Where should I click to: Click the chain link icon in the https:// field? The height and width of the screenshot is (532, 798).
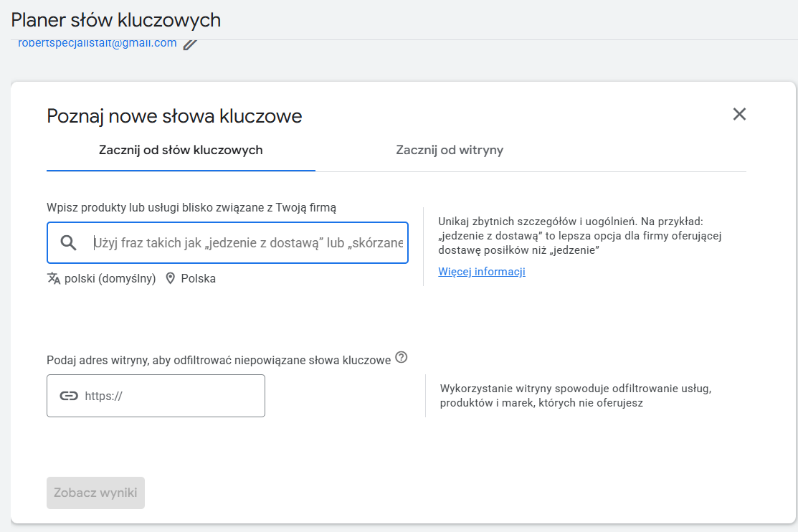(68, 395)
